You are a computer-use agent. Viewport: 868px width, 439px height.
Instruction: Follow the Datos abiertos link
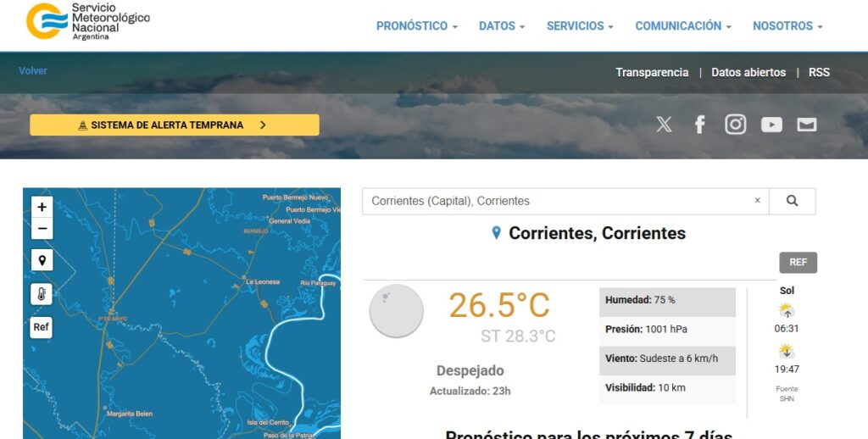[x=748, y=72]
